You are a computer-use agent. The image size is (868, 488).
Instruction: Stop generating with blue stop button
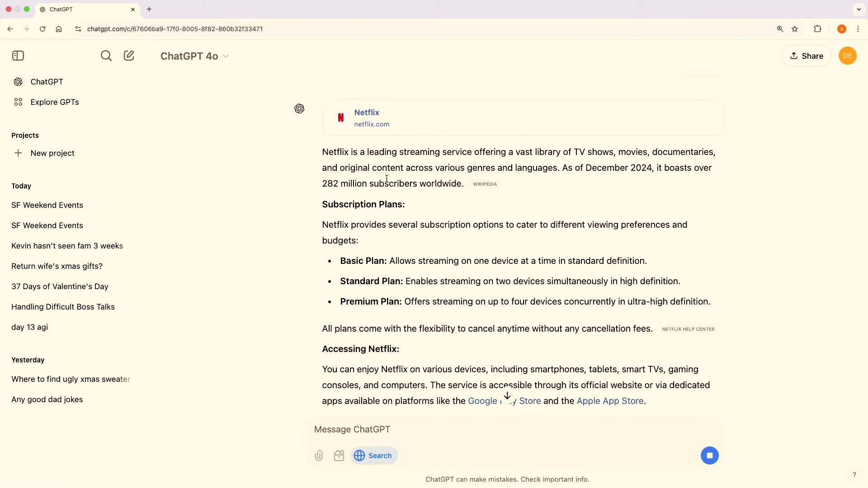[x=709, y=455]
